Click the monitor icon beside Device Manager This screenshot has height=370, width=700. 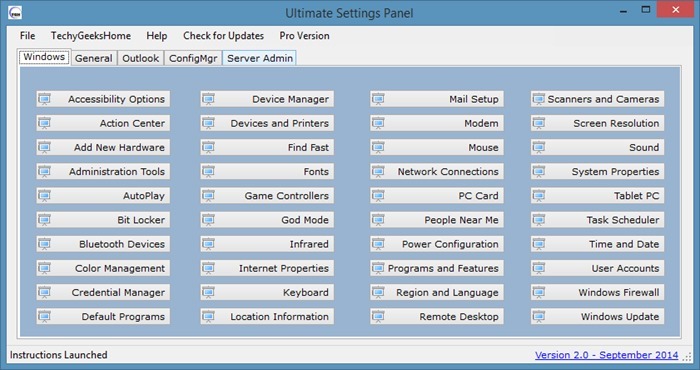coord(208,99)
